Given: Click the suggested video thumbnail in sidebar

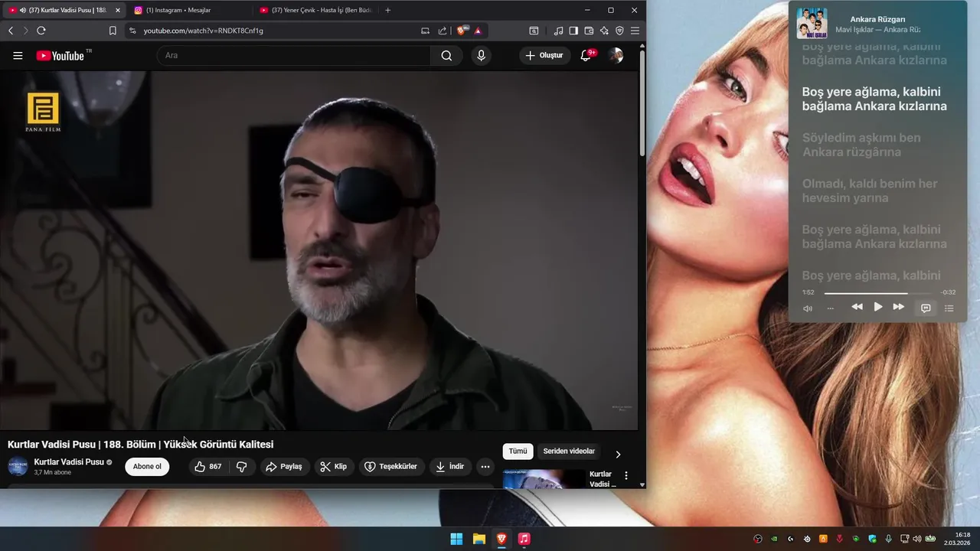Looking at the screenshot, I should tap(544, 479).
